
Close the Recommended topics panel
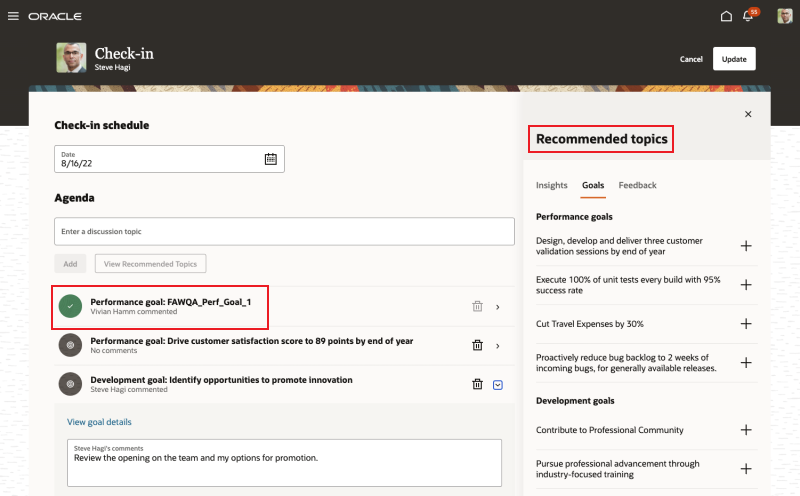(x=748, y=114)
